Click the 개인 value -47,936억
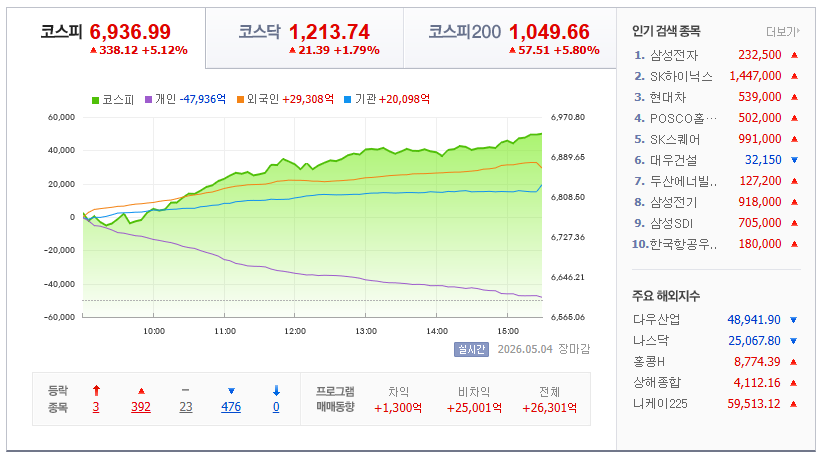The height and width of the screenshot is (456, 823). pos(203,99)
